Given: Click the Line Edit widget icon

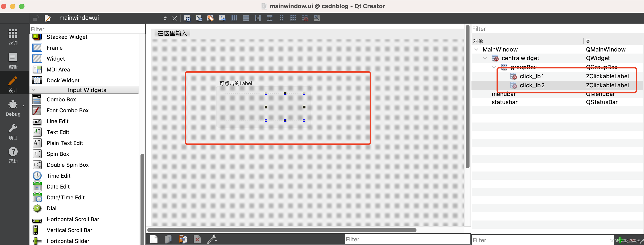Looking at the screenshot, I should click(37, 121).
